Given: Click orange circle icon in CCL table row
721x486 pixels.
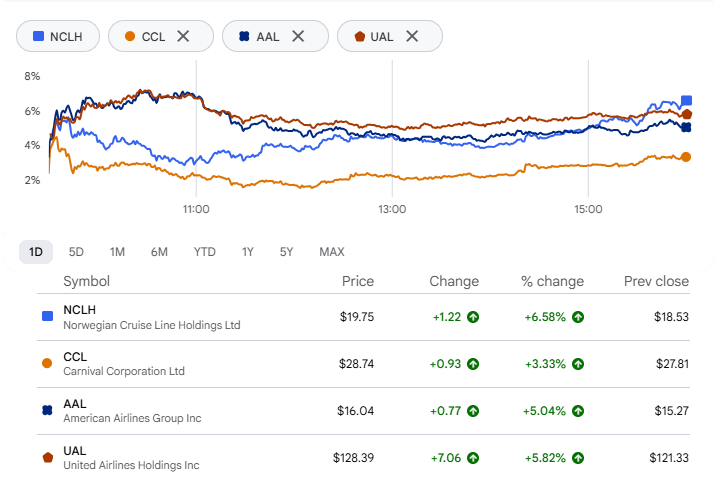Looking at the screenshot, I should [x=47, y=363].
